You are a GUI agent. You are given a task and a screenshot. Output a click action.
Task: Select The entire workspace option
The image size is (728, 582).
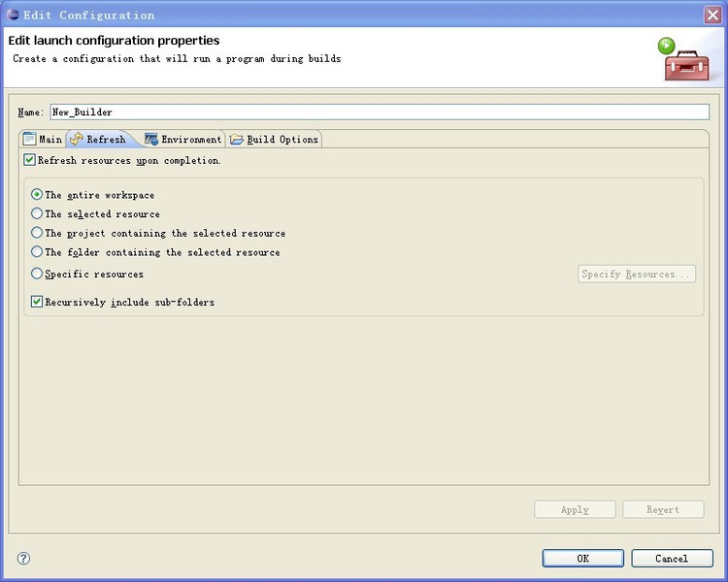36,194
